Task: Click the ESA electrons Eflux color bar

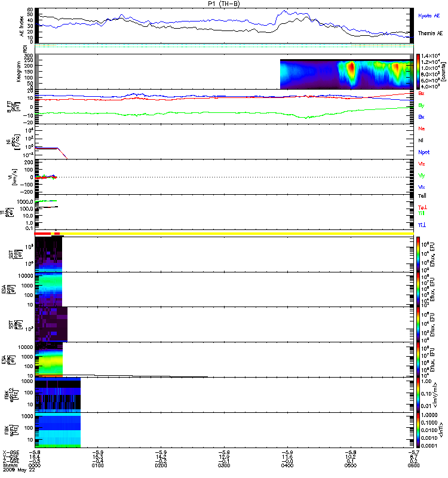Action: (x=418, y=360)
